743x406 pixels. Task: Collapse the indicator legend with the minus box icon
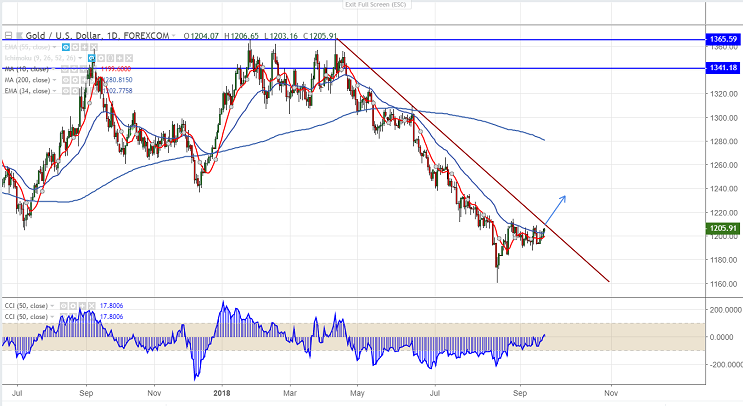point(9,36)
